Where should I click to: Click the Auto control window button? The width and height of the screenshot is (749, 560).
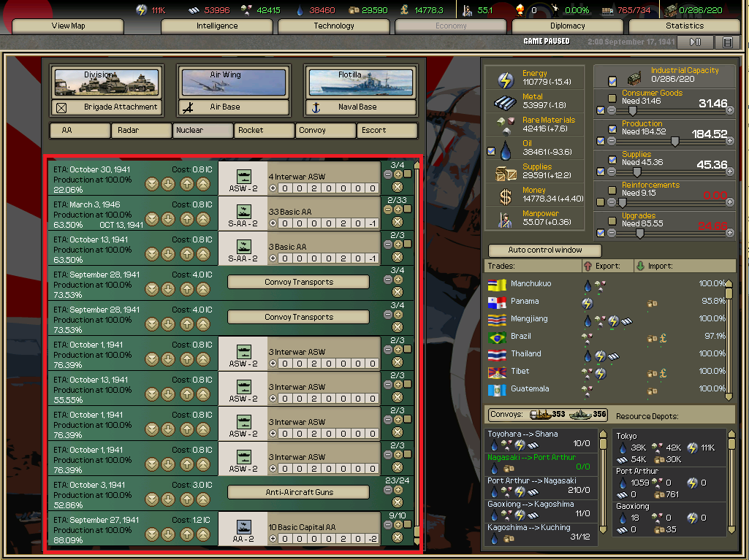coord(544,250)
